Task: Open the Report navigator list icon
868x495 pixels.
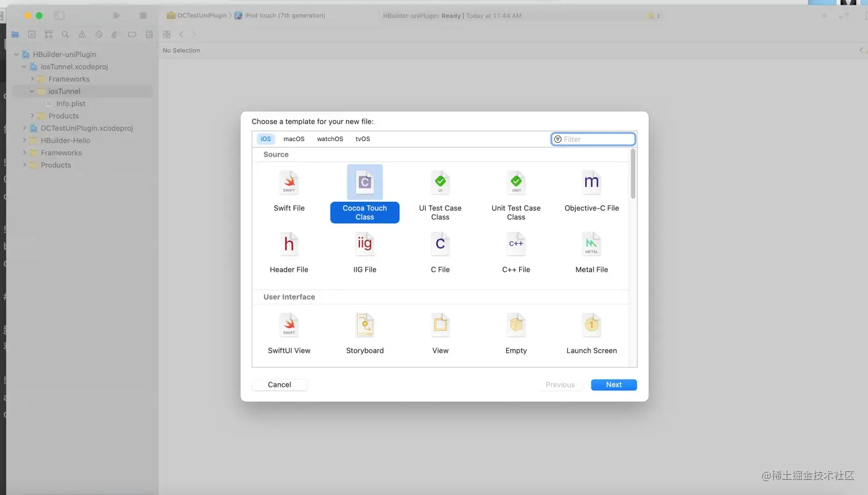Action: click(149, 34)
